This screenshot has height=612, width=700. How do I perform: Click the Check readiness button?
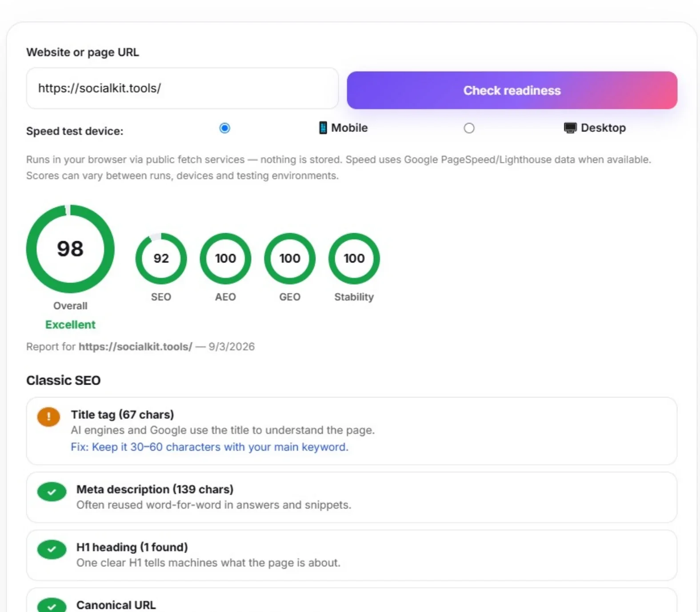click(512, 90)
